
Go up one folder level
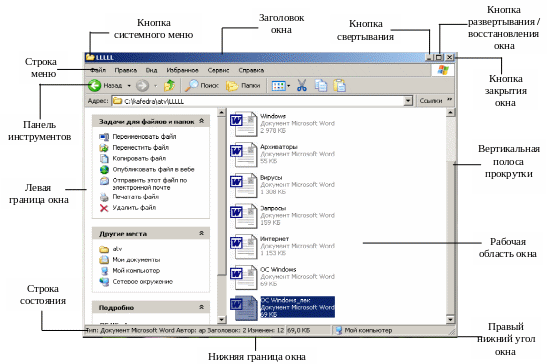point(169,86)
